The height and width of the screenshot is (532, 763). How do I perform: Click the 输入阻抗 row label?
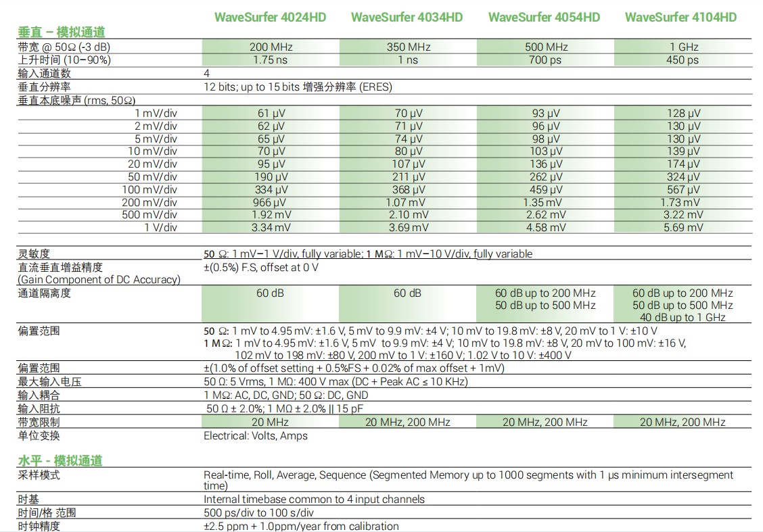coord(39,409)
